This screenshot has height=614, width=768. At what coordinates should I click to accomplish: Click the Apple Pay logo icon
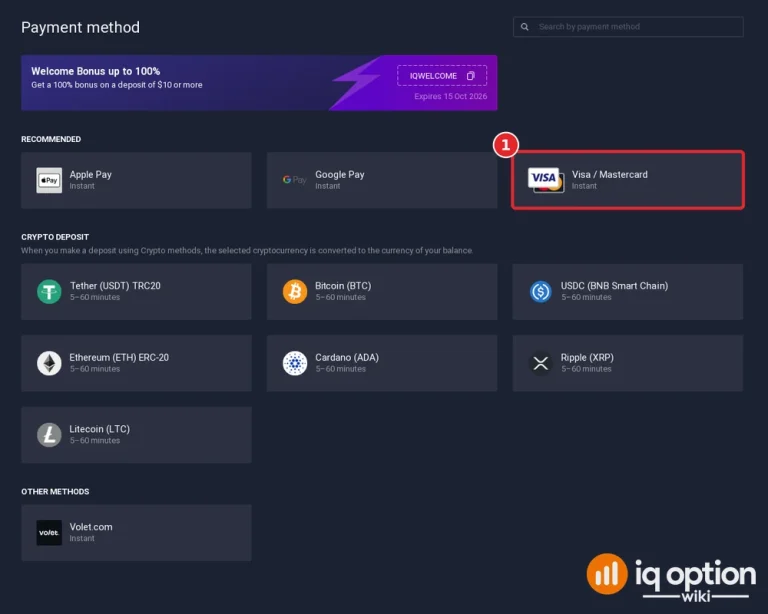tap(49, 180)
